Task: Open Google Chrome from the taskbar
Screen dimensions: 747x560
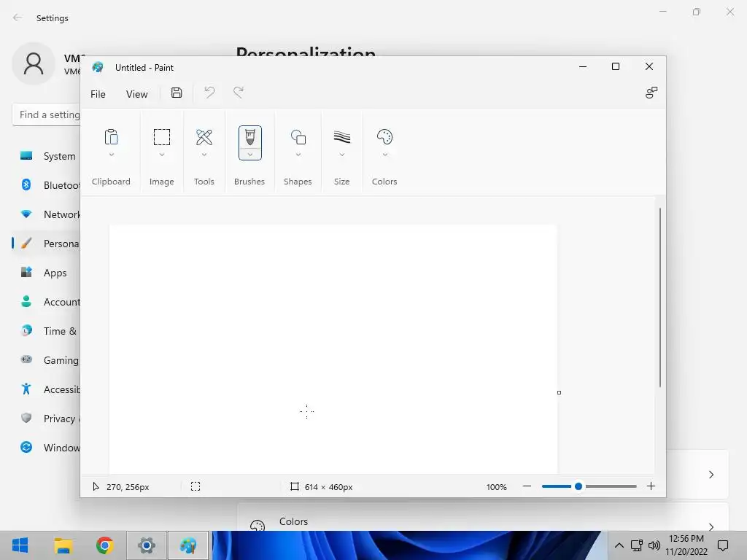Action: click(105, 545)
